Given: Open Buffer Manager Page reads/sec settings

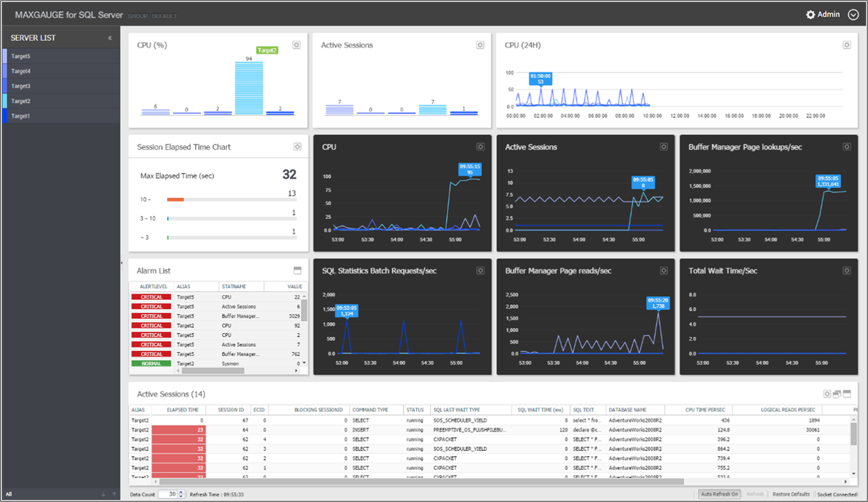Looking at the screenshot, I should 663,271.
